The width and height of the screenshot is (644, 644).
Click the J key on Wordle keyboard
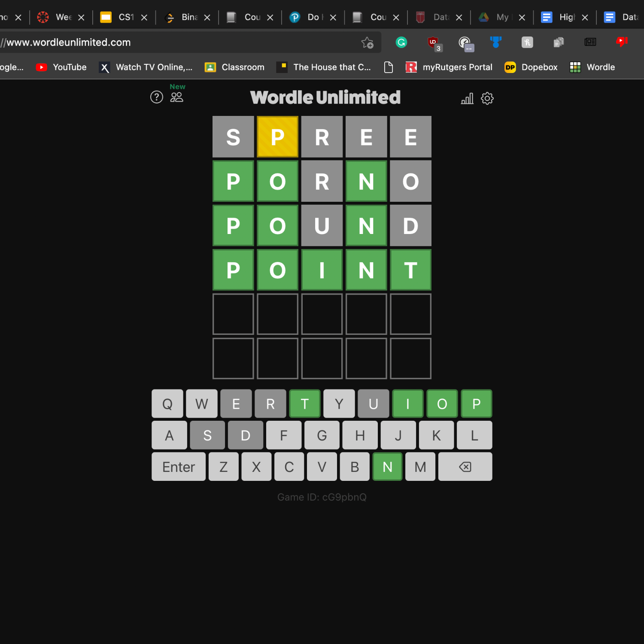[398, 435]
